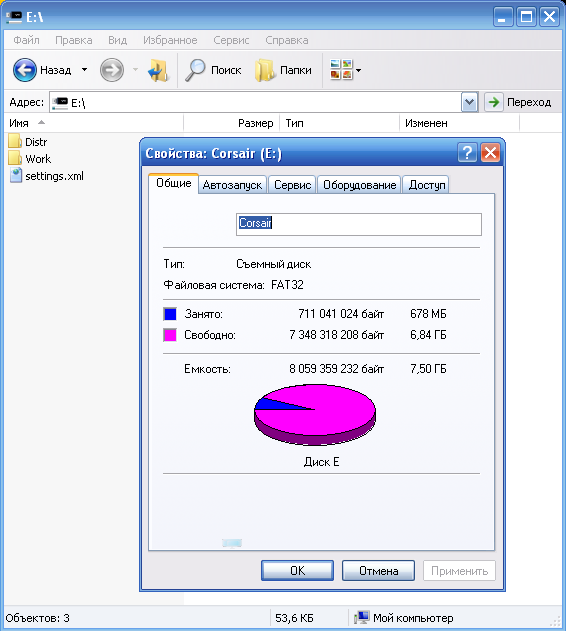Select the settings.xml file name
The image size is (566, 631).
tap(54, 176)
